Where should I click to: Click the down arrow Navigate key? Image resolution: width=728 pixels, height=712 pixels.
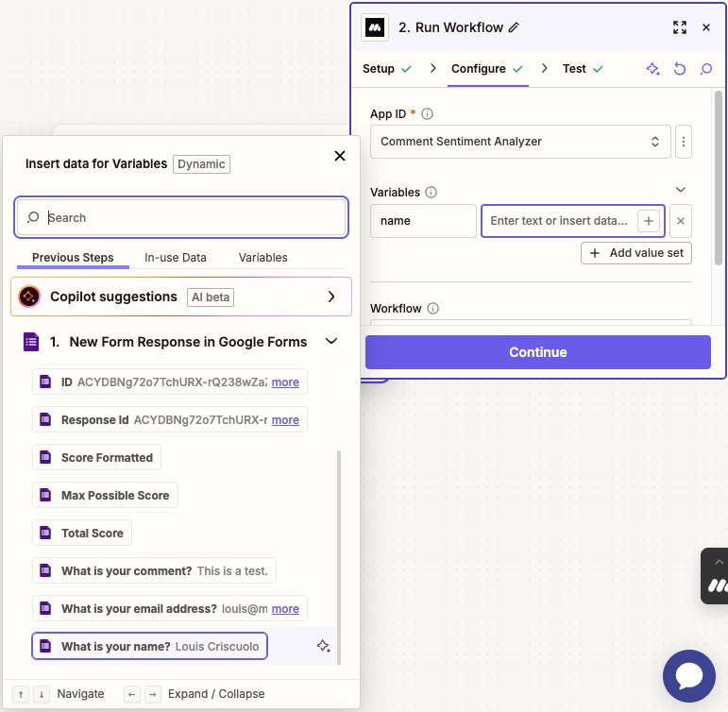click(x=42, y=694)
